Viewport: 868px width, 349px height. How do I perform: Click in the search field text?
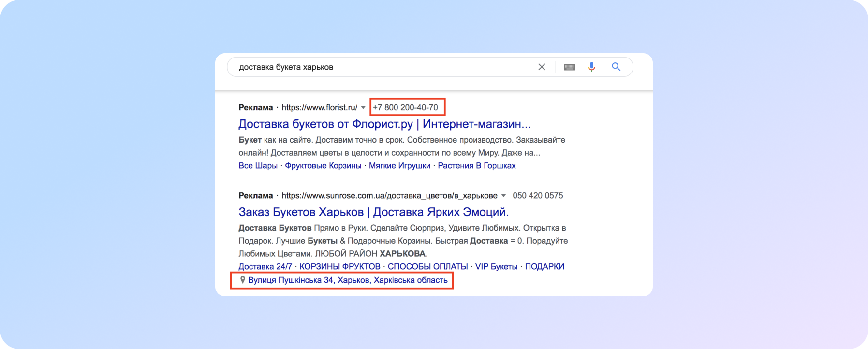pyautogui.click(x=286, y=67)
